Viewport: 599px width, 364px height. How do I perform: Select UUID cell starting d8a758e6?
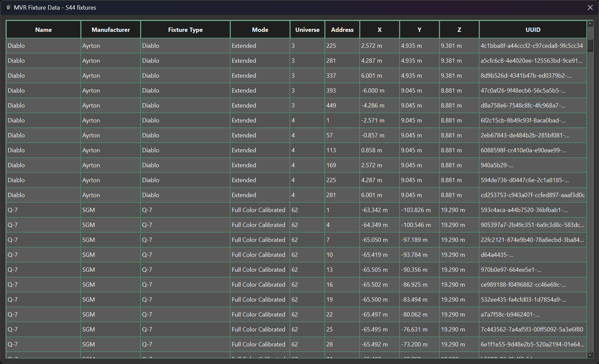533,106
